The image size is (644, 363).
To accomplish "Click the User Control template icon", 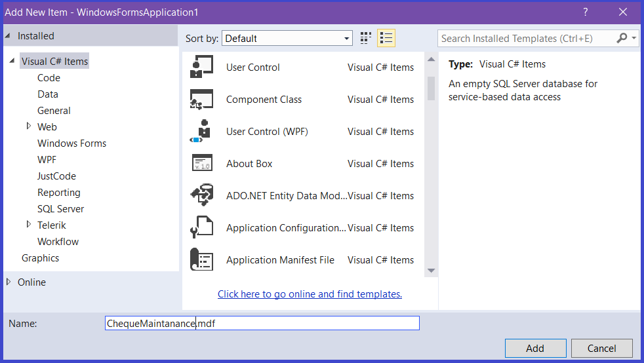I will (x=201, y=67).
